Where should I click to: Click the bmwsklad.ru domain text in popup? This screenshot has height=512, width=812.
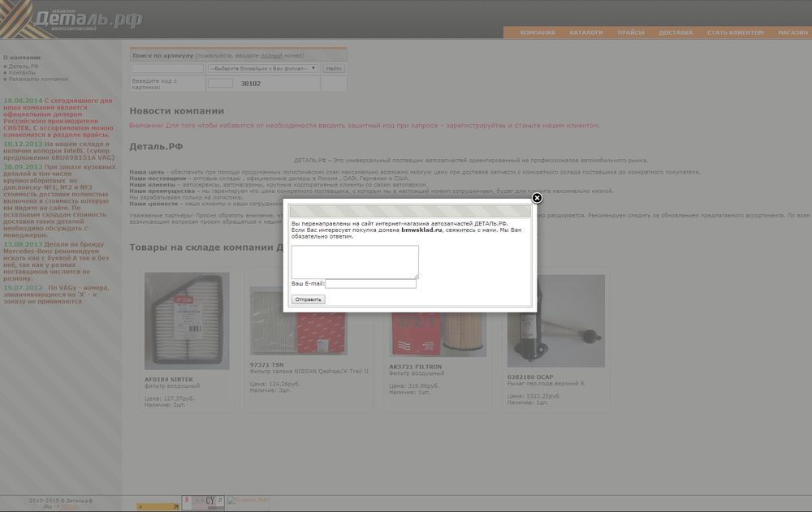point(421,230)
